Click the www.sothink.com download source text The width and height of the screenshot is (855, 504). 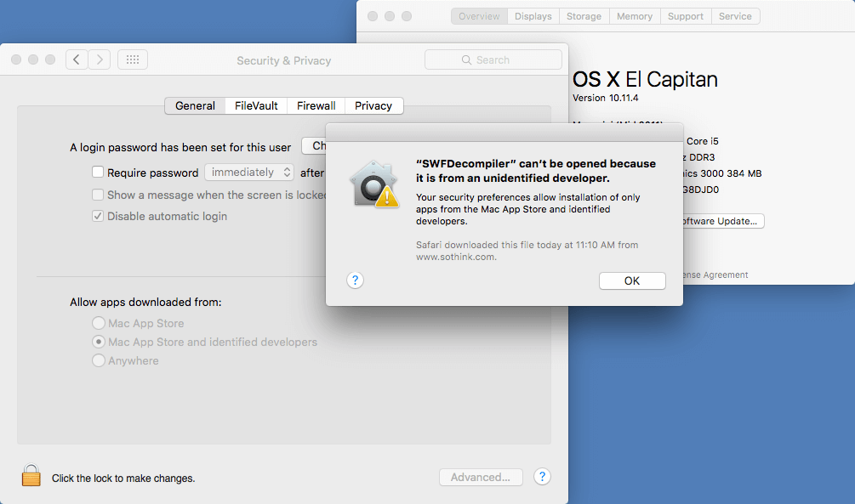pyautogui.click(x=456, y=257)
